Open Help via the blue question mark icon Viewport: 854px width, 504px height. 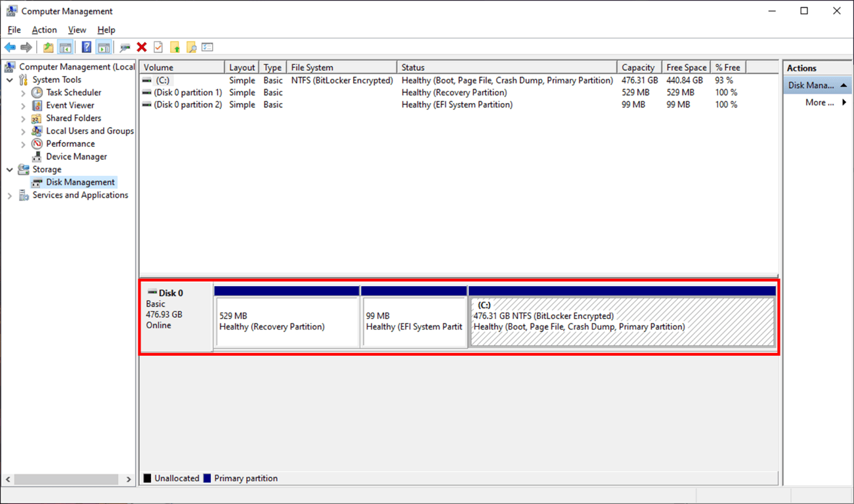87,47
